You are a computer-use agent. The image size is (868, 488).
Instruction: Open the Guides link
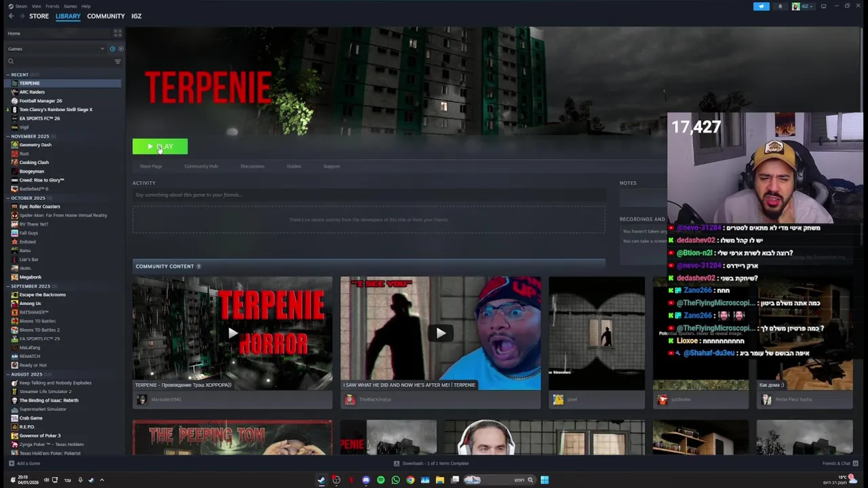294,166
